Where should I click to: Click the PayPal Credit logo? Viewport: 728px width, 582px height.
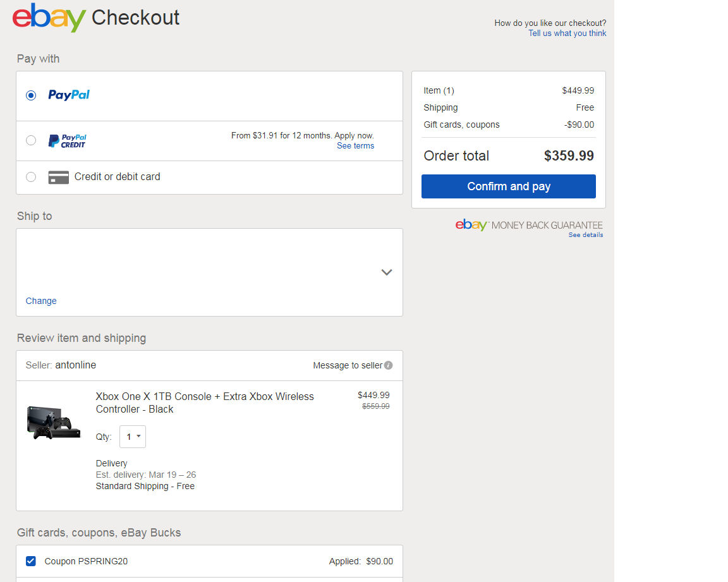tap(67, 140)
